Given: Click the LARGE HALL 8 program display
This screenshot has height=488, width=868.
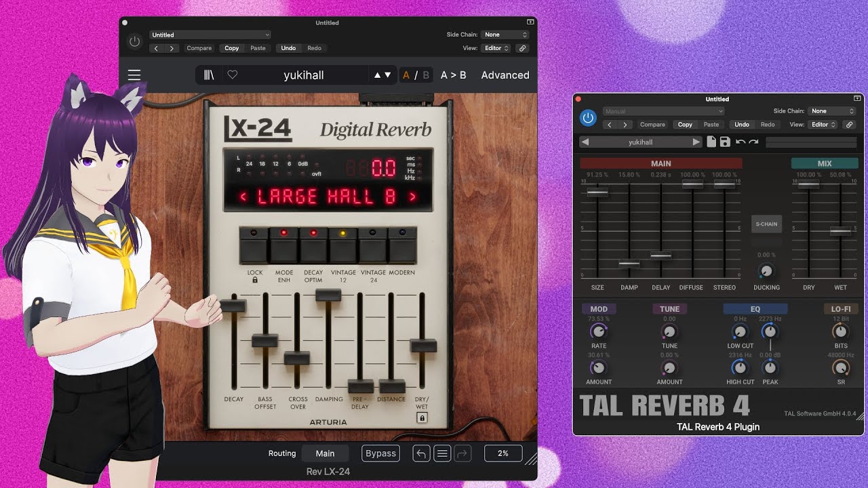Looking at the screenshot, I should point(328,197).
